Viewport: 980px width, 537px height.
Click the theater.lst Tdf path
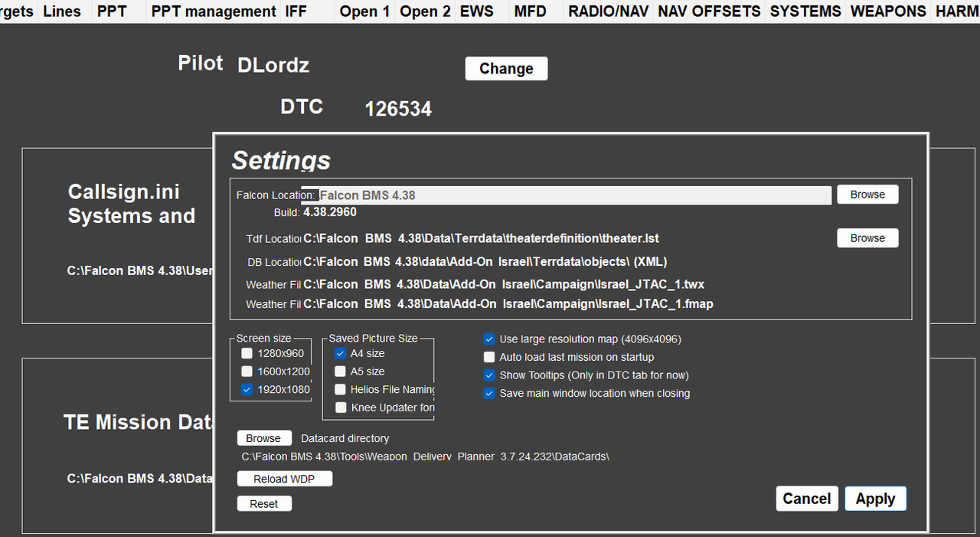[481, 238]
